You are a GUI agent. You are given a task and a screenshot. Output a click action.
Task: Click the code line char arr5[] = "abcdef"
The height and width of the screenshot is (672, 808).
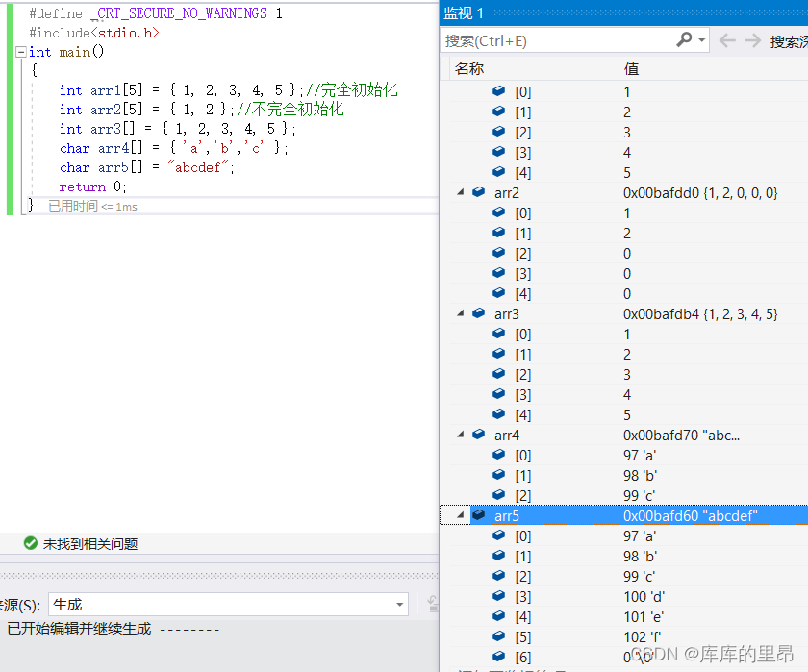(x=147, y=168)
